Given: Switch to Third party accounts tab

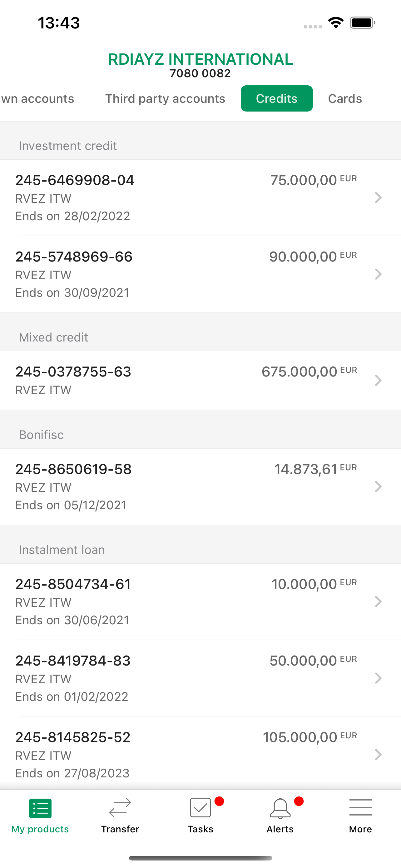Looking at the screenshot, I should (x=165, y=98).
